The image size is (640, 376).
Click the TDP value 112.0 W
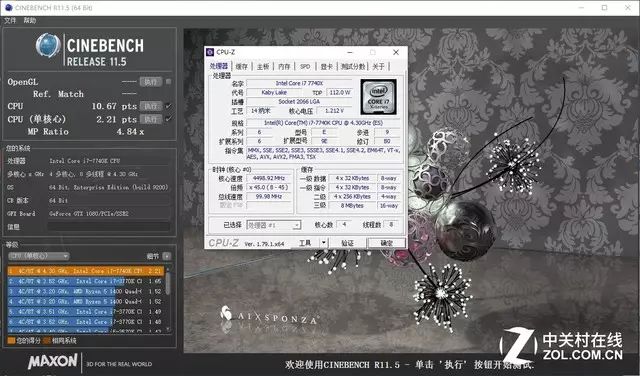340,93
